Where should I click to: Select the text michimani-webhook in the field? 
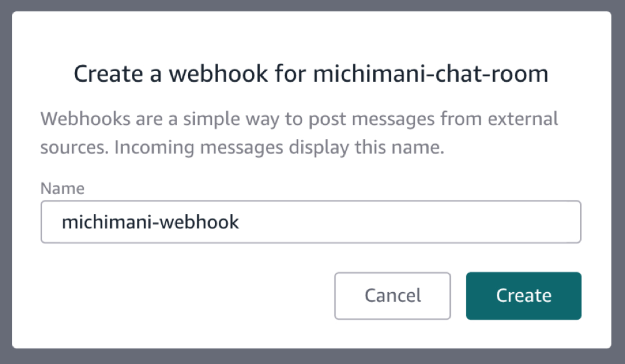[150, 221]
